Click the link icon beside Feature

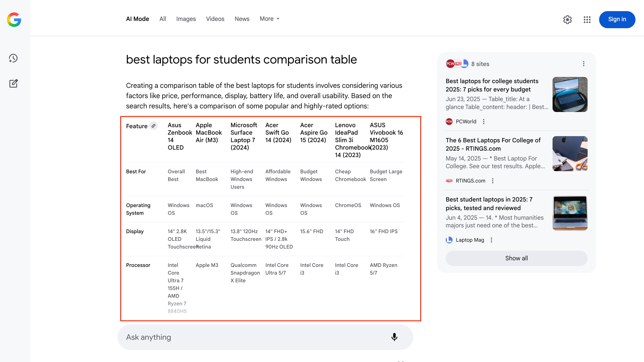(x=153, y=126)
